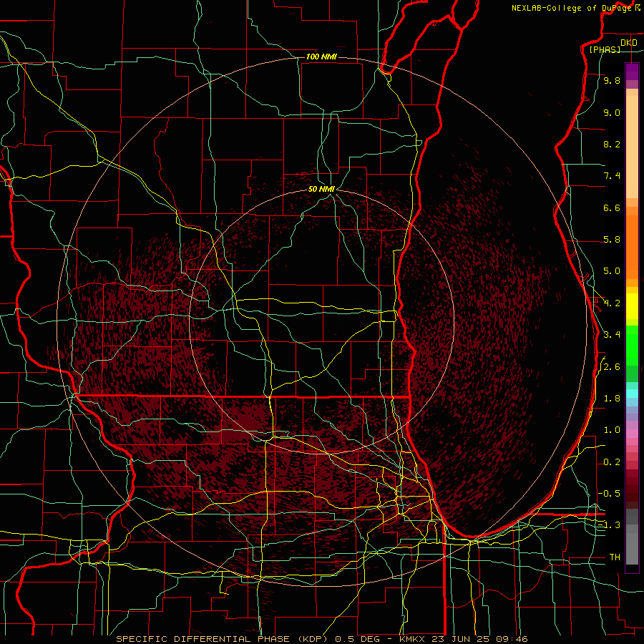Click the 9.0 scale value
The image size is (644, 644).
point(612,112)
